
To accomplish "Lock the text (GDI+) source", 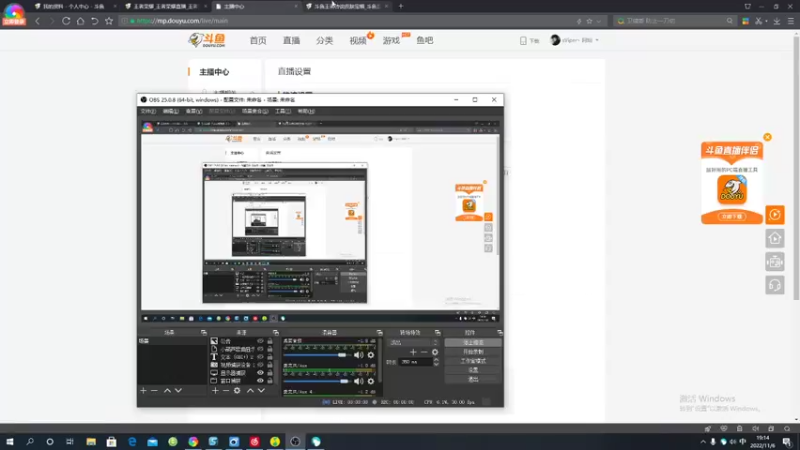I will (x=270, y=357).
